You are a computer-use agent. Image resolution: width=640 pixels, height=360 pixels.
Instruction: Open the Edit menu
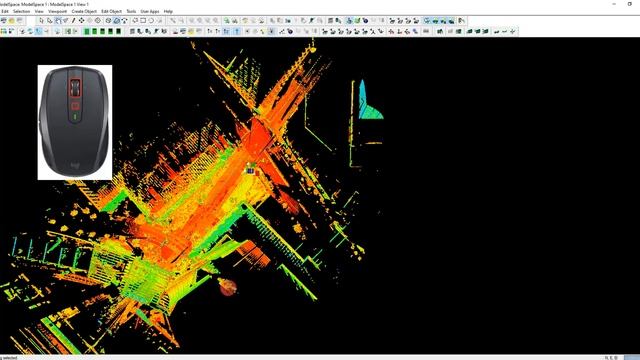[x=5, y=11]
